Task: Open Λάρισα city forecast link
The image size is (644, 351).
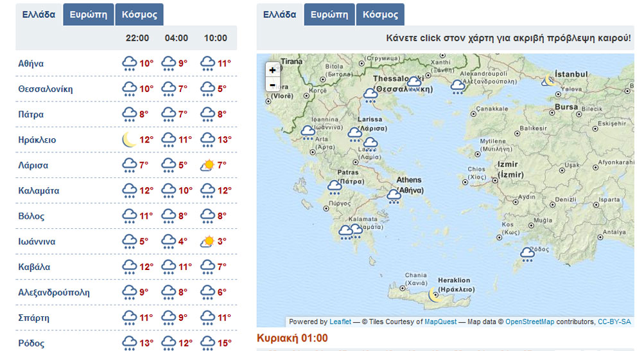Action: (x=33, y=166)
